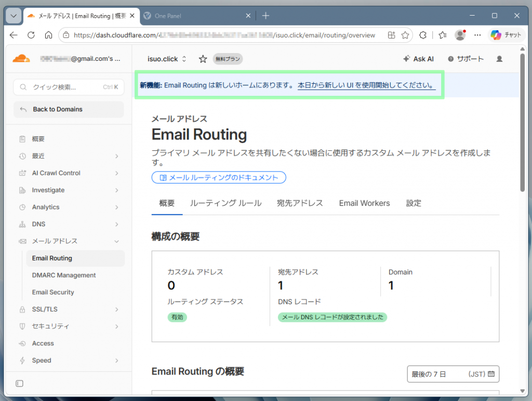Click the 無料プラン plan badge
Viewport: 532px width, 401px height.
click(228, 59)
